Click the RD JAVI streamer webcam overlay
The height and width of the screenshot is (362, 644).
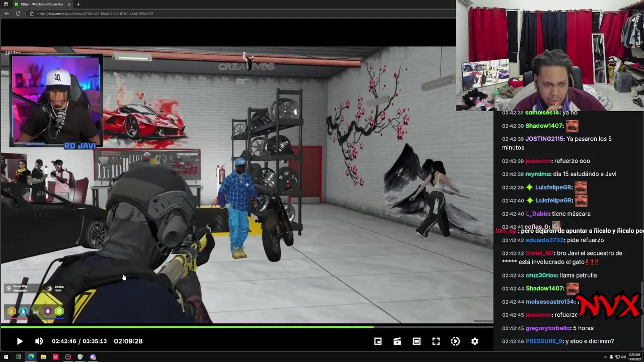pos(56,101)
